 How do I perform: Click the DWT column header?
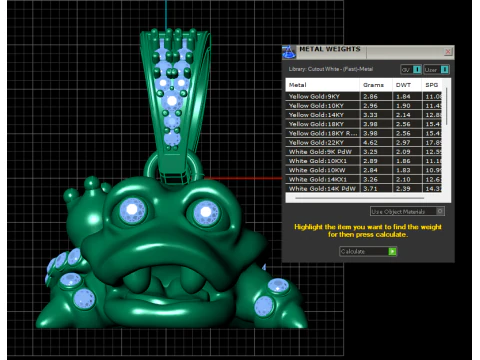[x=407, y=85]
